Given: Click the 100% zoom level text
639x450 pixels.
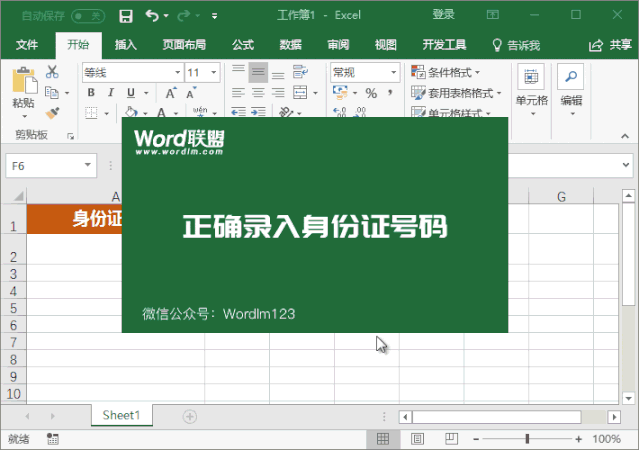Looking at the screenshot, I should (606, 439).
